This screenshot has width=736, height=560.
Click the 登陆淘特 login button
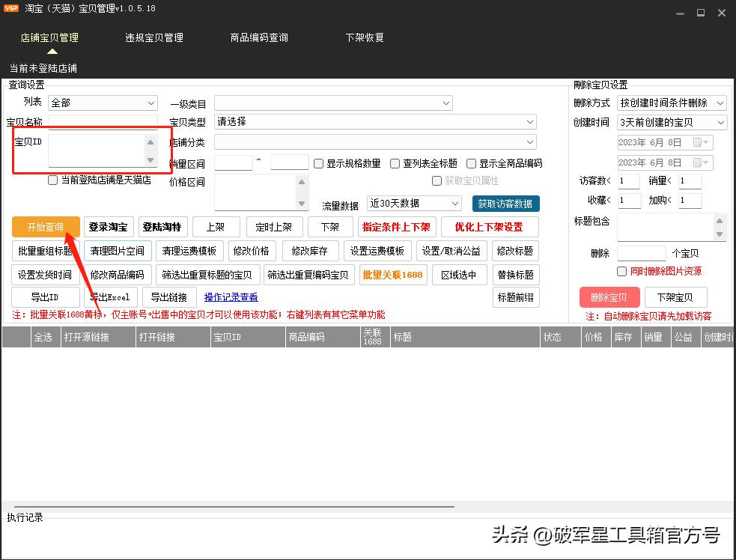tap(162, 227)
